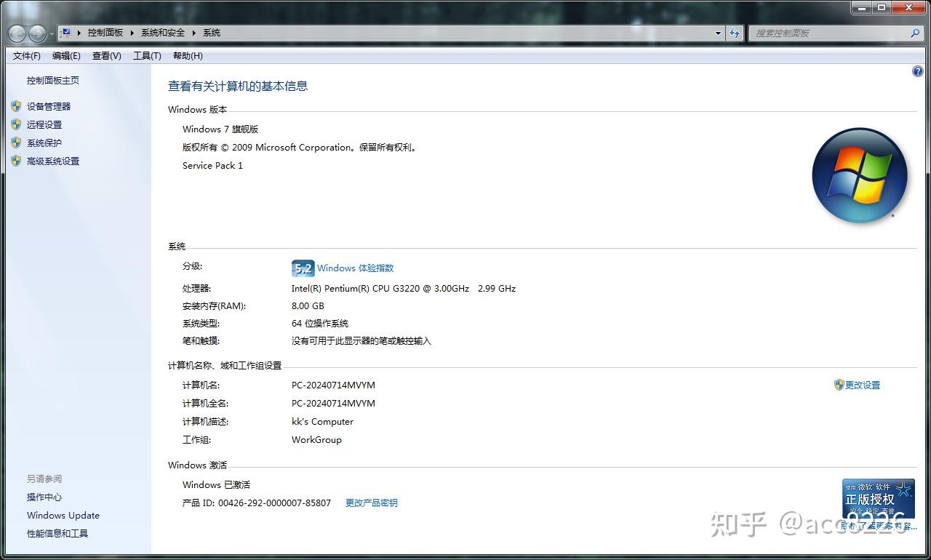Image resolution: width=931 pixels, height=560 pixels.
Task: Open Windows Update from the bottom left
Action: pos(63,515)
